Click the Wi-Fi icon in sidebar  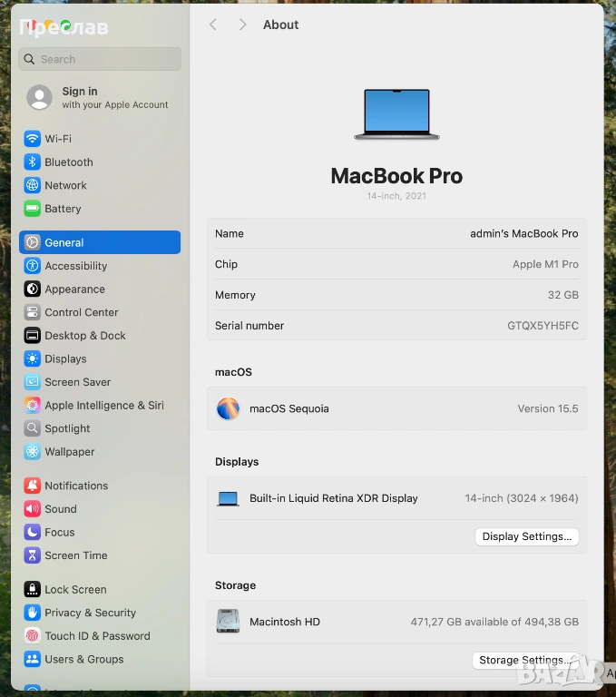(33, 139)
